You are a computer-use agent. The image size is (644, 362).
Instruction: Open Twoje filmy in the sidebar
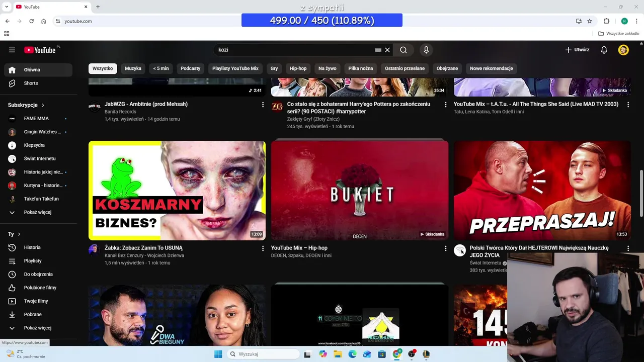[38, 301]
